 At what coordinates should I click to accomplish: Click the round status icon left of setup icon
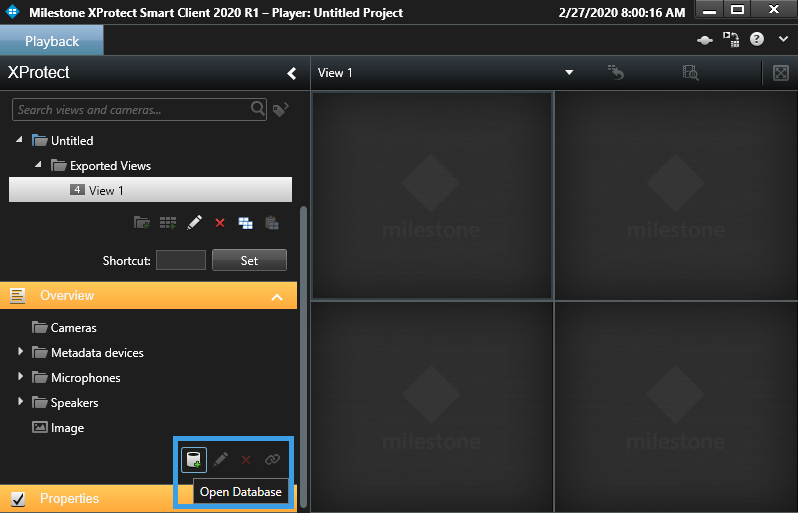pos(705,40)
